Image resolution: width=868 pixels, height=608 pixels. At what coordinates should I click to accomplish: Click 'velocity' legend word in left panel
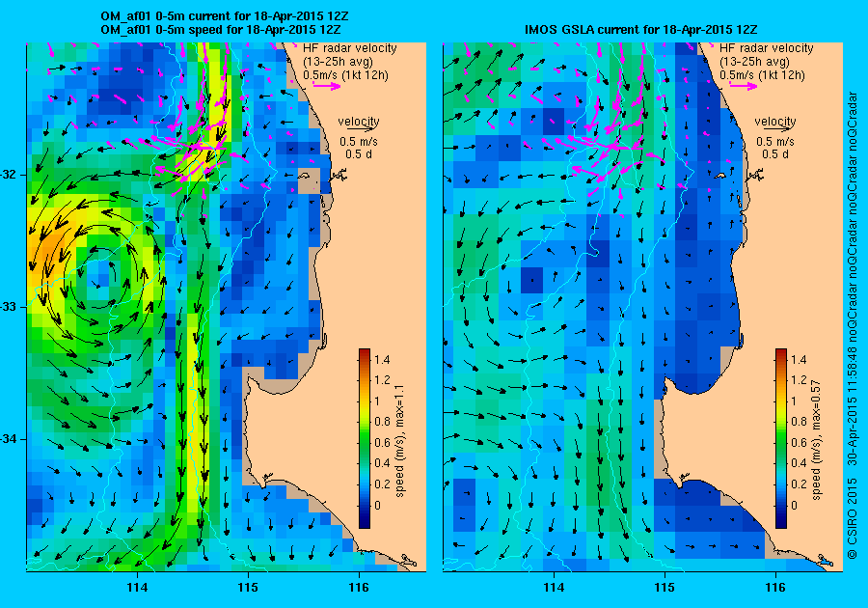[359, 121]
